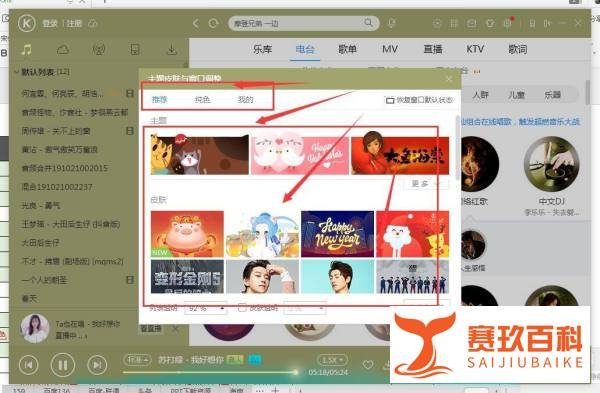
Task: Select the 儿童 radio category
Action: coord(516,95)
